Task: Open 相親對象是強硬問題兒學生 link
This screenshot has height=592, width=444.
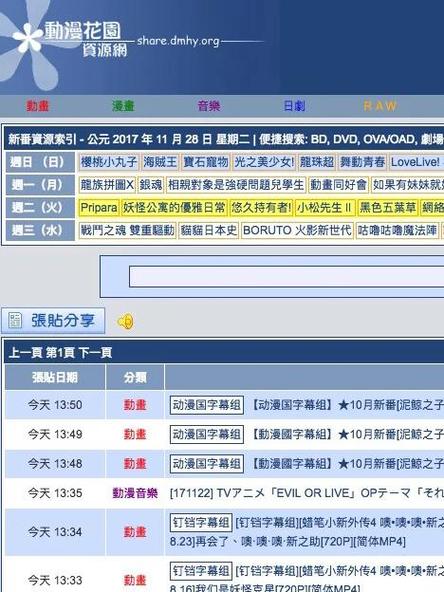Action: click(x=236, y=185)
